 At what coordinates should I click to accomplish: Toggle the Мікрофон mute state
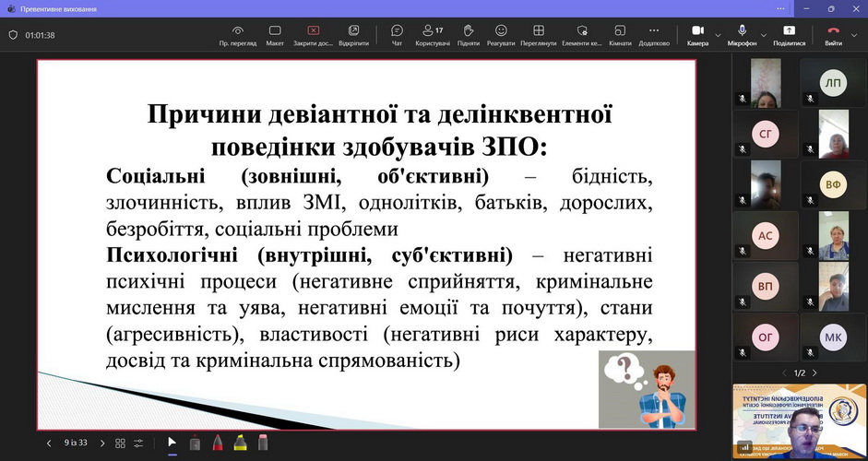(x=742, y=35)
